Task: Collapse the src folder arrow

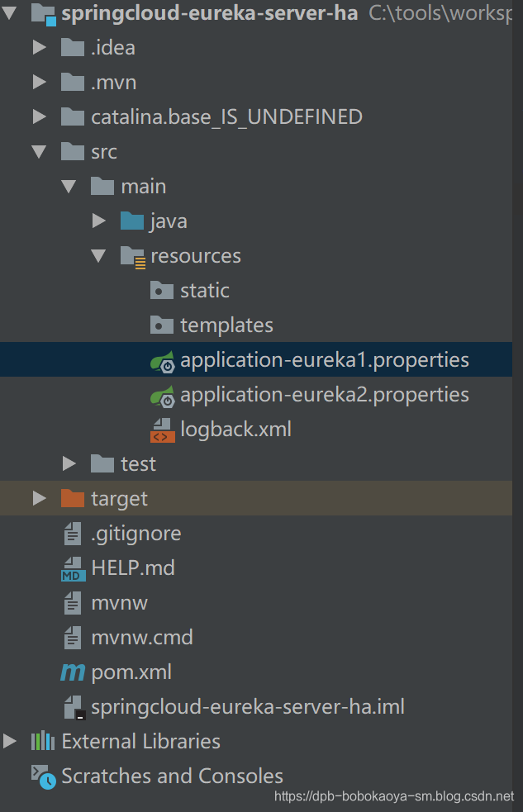Action: pyautogui.click(x=39, y=152)
